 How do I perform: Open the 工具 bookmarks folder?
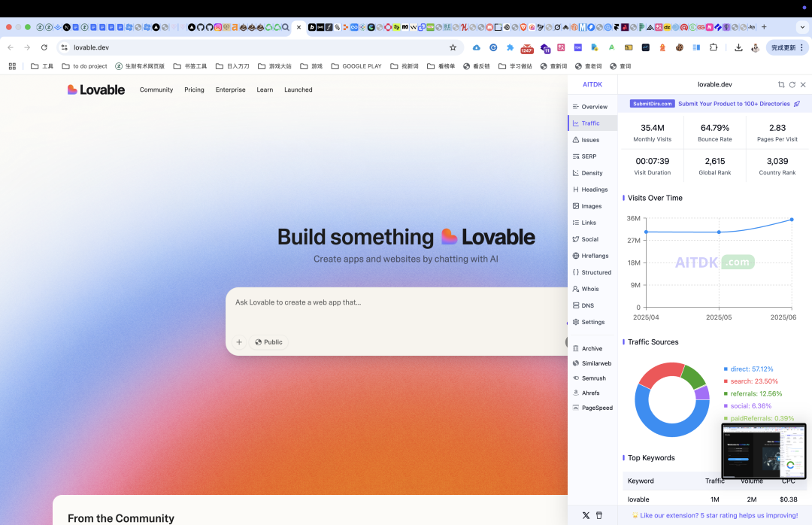(x=42, y=66)
